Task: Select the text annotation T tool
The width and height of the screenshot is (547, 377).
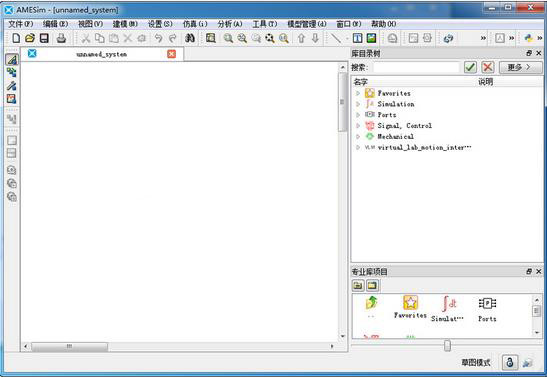Action: [358, 38]
